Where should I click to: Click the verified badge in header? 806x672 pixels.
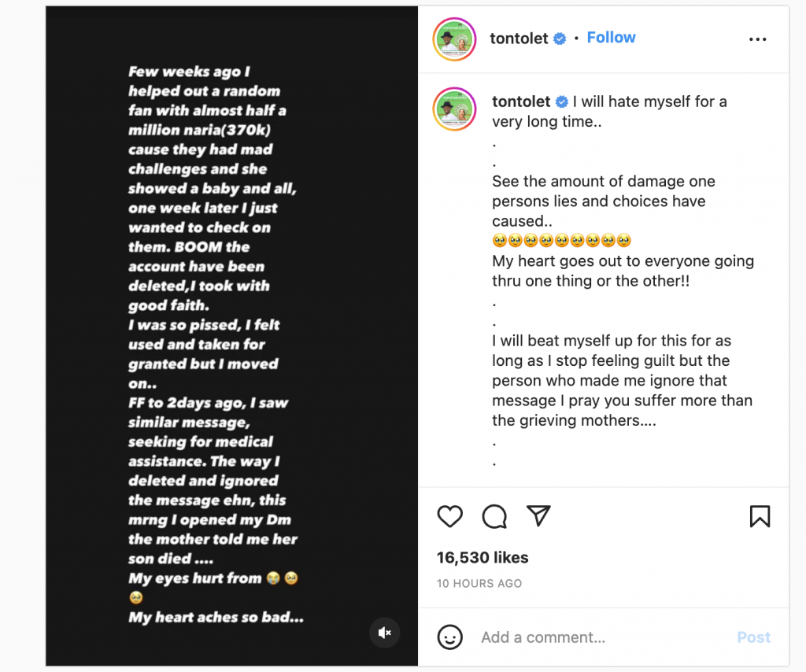pyautogui.click(x=560, y=39)
